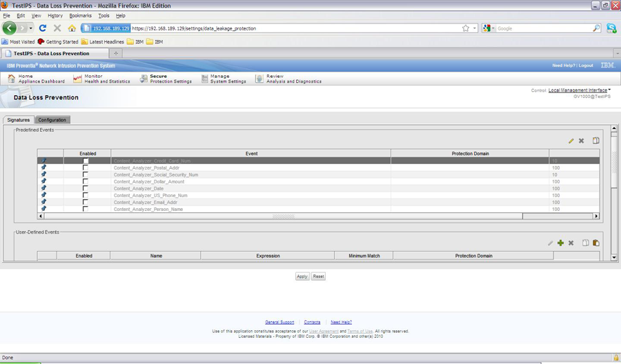Click the browser stop loading X icon

pos(57,28)
